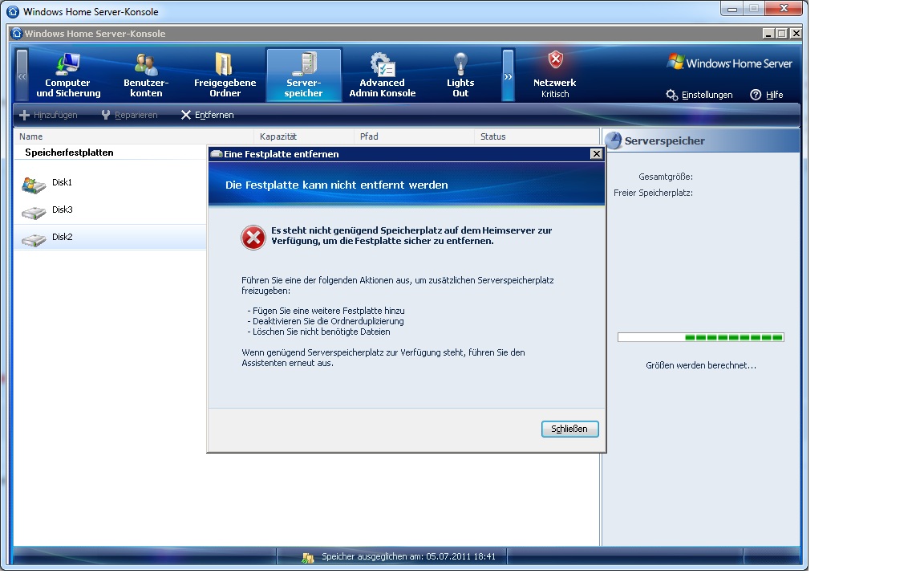
Task: Click the Hilfe question mark icon
Action: tap(756, 95)
